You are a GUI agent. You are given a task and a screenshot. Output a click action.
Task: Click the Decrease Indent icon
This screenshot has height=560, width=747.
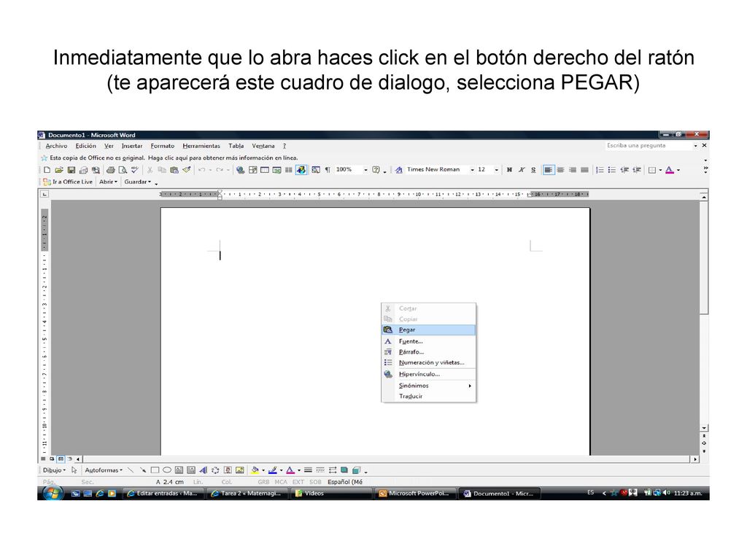(x=624, y=170)
